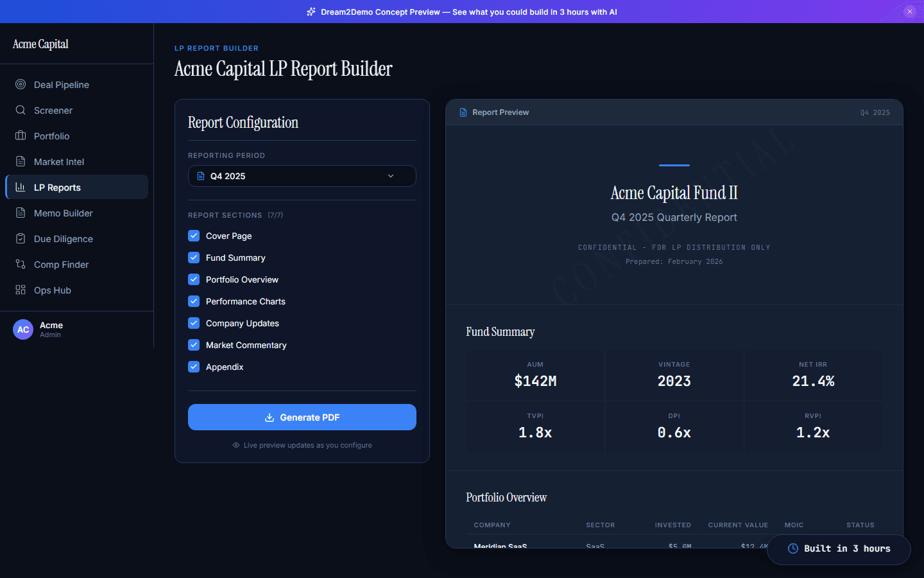This screenshot has height=578, width=924.
Task: Uncheck the Cover Page section
Action: [194, 236]
